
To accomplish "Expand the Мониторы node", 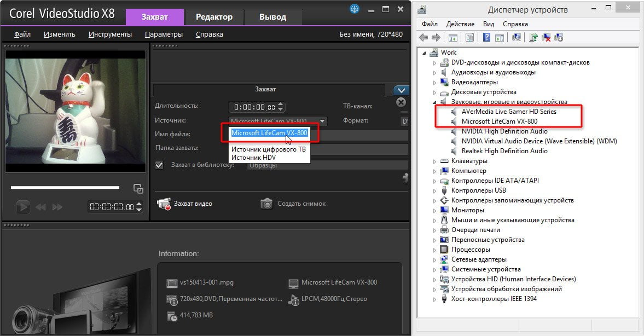I will click(434, 211).
